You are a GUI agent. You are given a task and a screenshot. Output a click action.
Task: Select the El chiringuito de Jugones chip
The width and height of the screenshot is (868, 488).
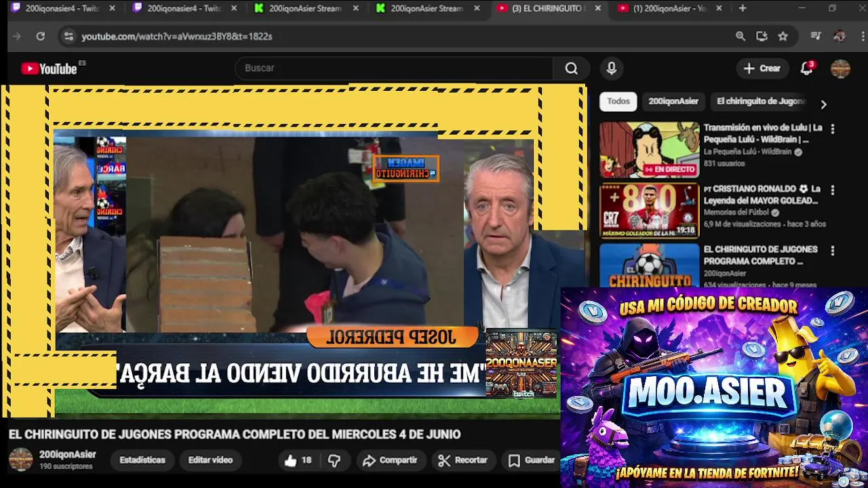(x=759, y=101)
